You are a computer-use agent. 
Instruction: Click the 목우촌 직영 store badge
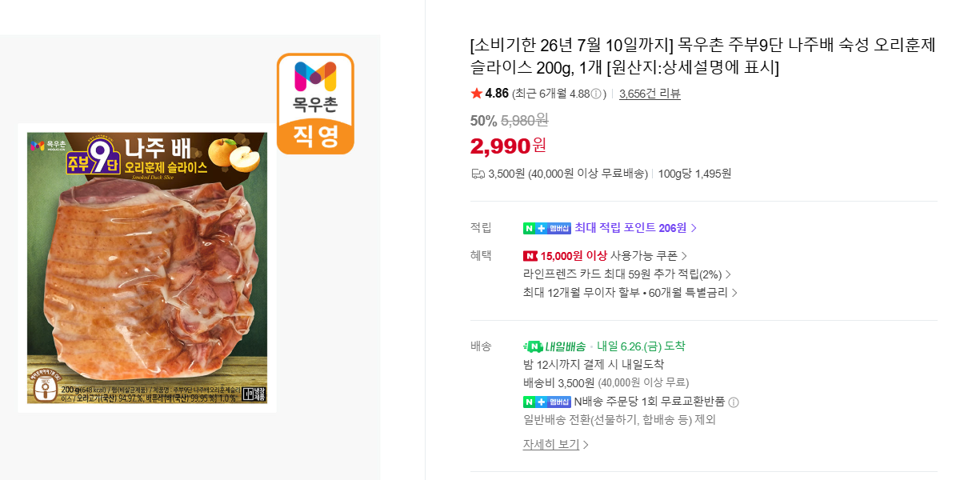tap(315, 103)
